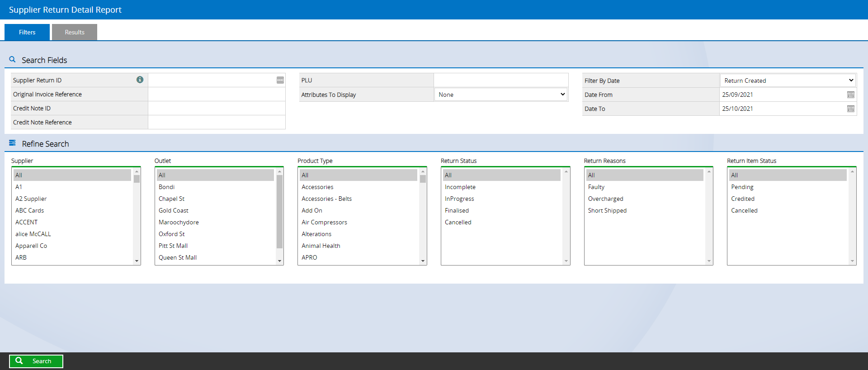The image size is (868, 370).
Task: Select Gold Coast outlet
Action: [215, 210]
